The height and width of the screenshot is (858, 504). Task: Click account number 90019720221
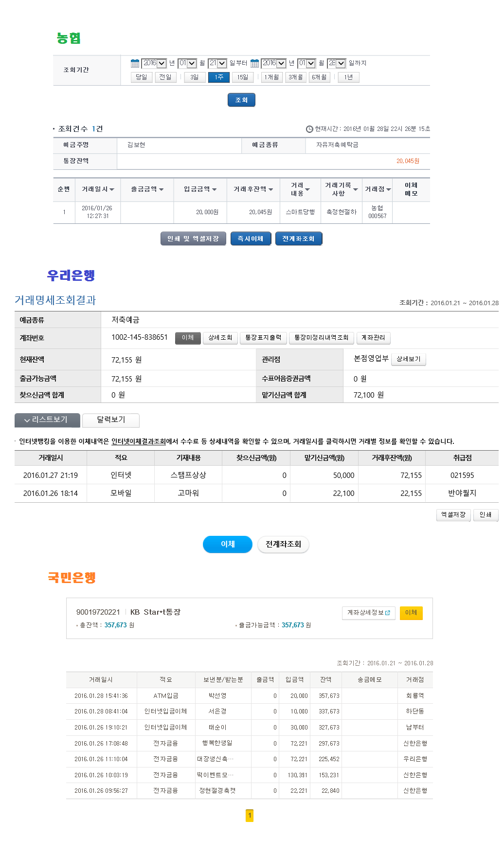click(98, 612)
